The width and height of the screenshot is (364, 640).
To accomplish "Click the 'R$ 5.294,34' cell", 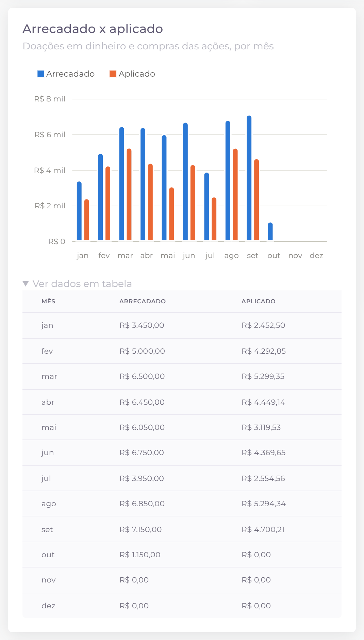I will click(264, 503).
